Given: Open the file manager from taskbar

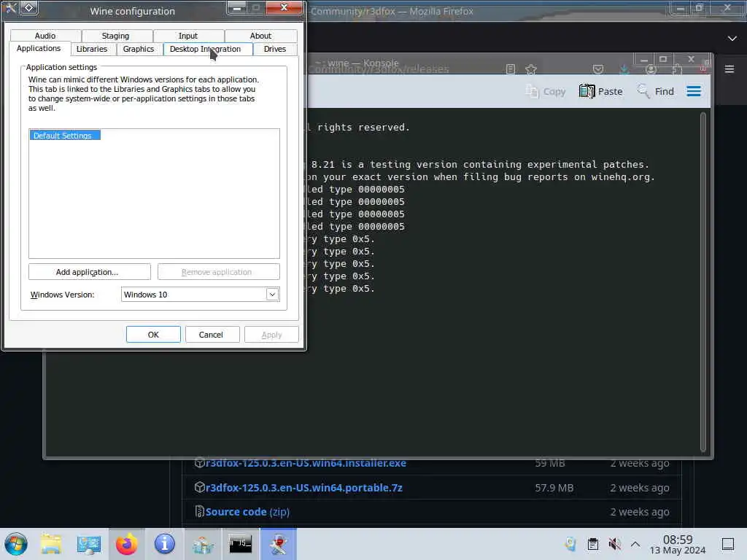Looking at the screenshot, I should (x=50, y=544).
